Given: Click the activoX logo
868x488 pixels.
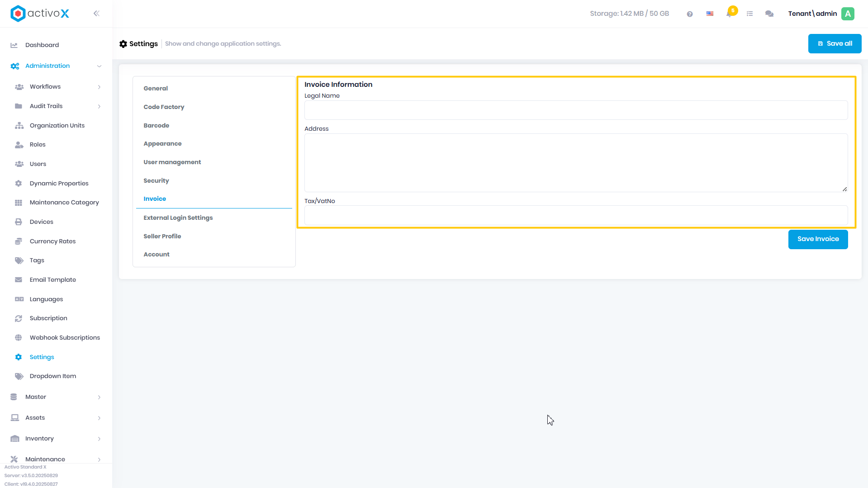Looking at the screenshot, I should 40,14.
